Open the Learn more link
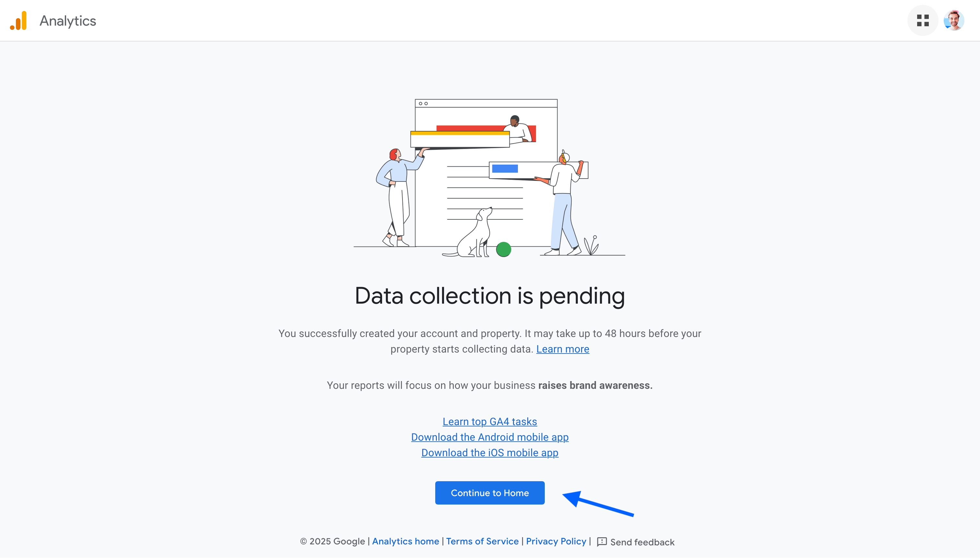 click(562, 349)
